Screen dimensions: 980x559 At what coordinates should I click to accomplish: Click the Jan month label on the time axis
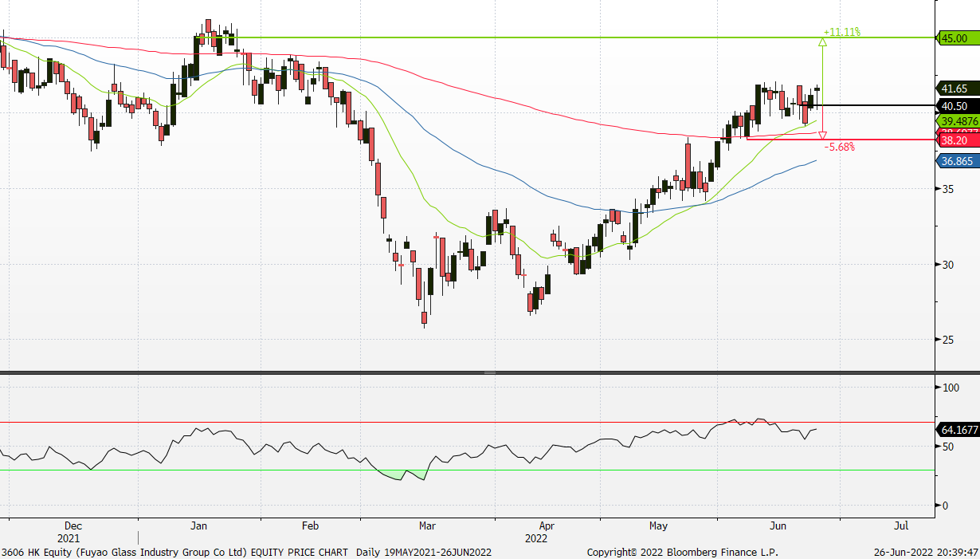pyautogui.click(x=199, y=526)
